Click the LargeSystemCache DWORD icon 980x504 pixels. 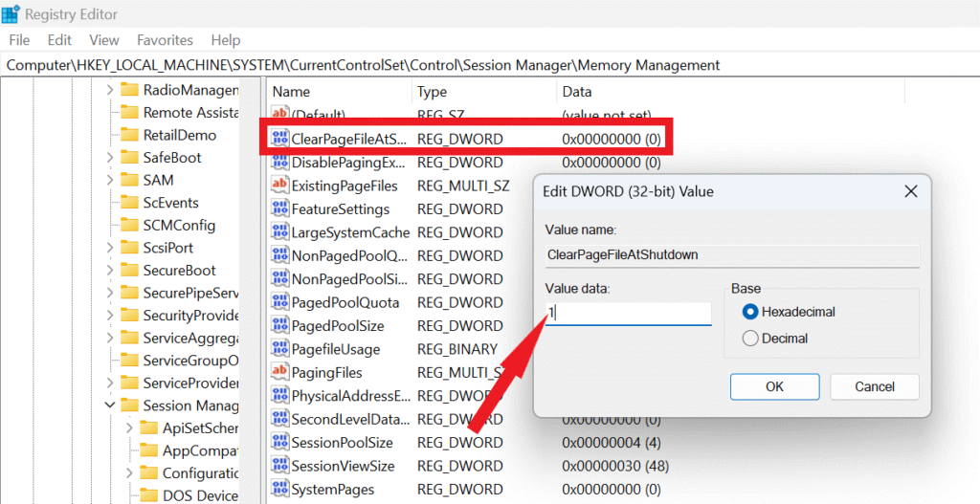(x=280, y=232)
